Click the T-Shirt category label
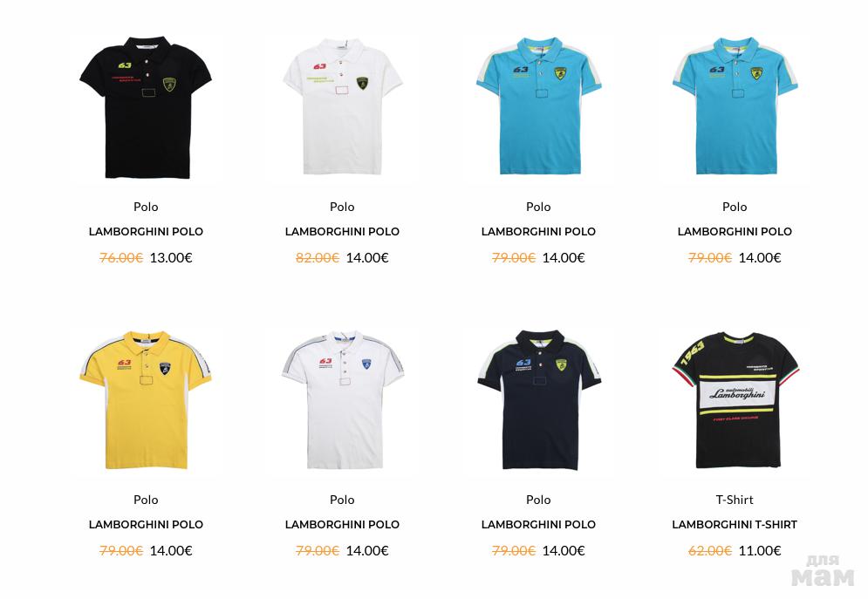Screen dimensions: 868x599 pyautogui.click(x=735, y=500)
